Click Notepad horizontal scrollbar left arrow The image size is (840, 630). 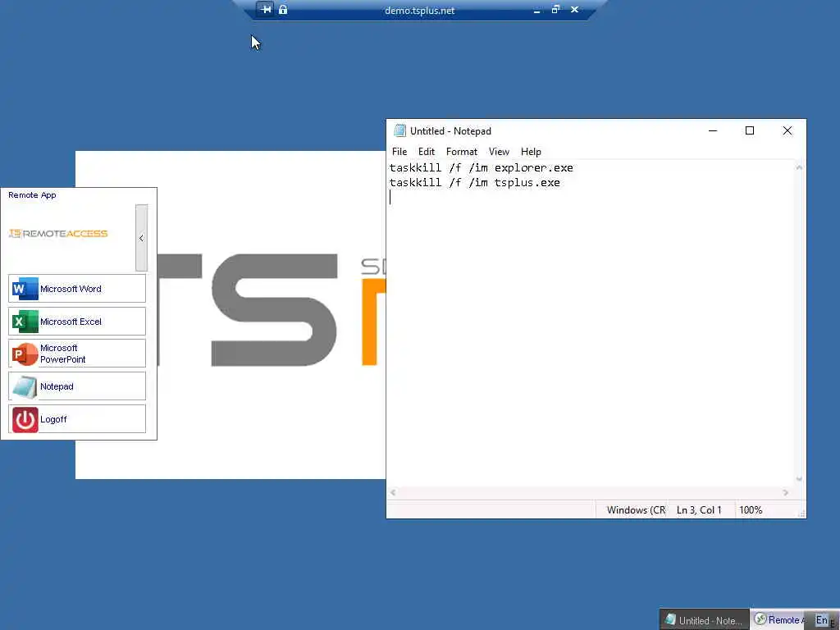coord(393,492)
